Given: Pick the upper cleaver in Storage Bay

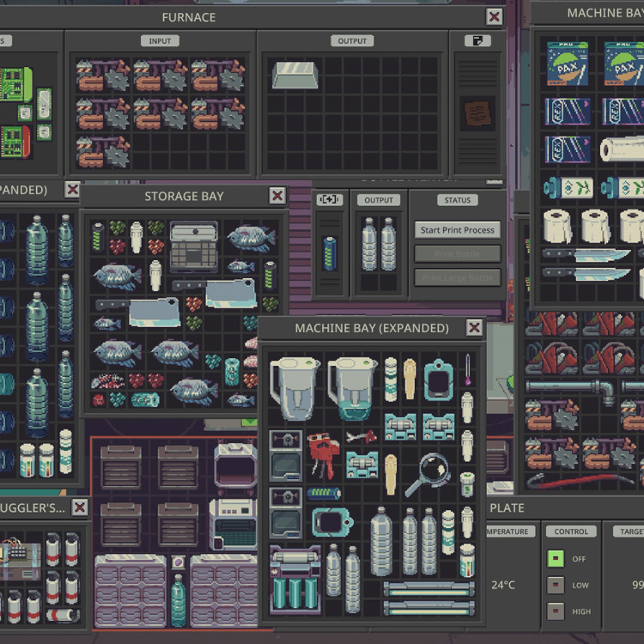Looking at the screenshot, I should click(x=215, y=294).
